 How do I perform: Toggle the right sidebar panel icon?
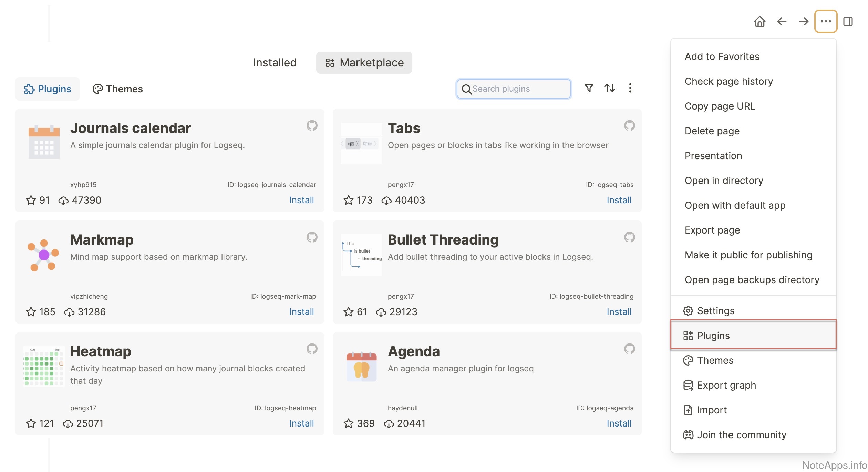click(848, 21)
